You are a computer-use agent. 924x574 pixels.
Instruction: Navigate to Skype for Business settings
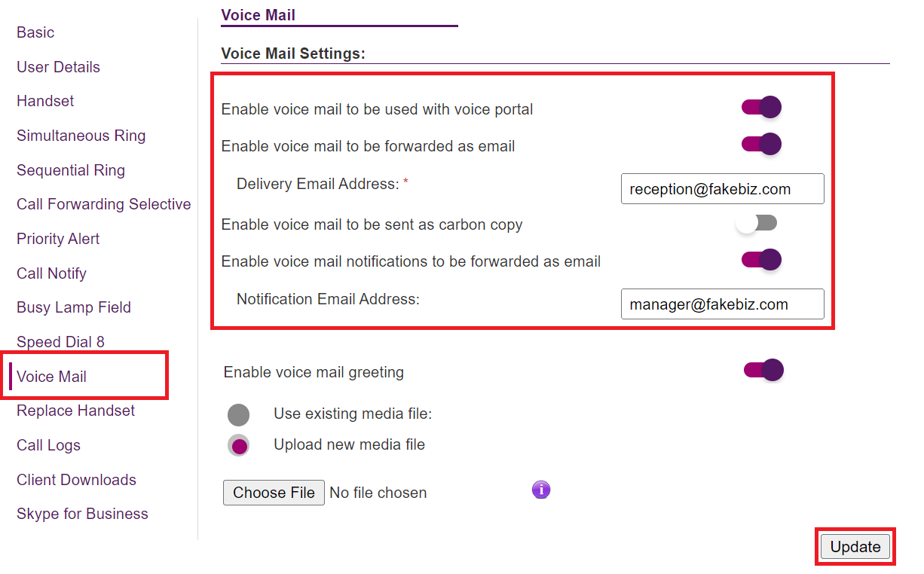point(82,514)
